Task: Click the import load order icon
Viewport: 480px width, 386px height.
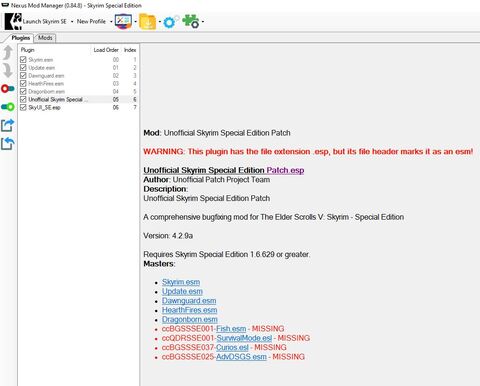Action: [x=8, y=144]
